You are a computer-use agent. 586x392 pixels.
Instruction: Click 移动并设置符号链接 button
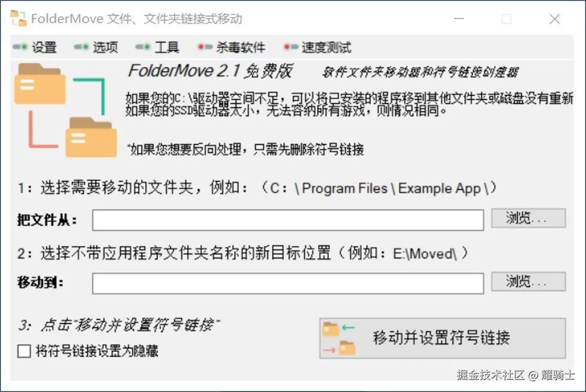pyautogui.click(x=443, y=338)
